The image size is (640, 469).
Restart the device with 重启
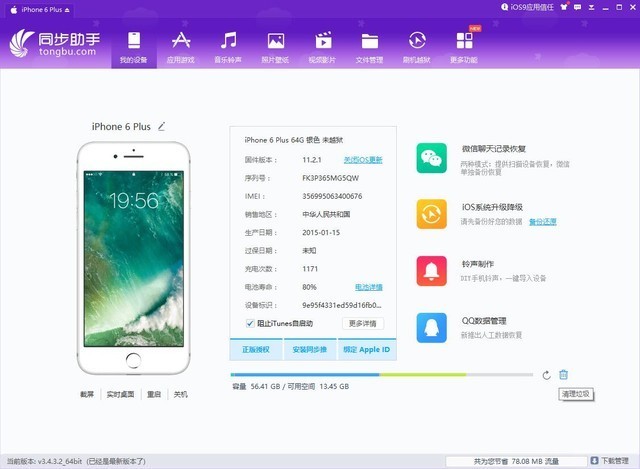pyautogui.click(x=154, y=394)
